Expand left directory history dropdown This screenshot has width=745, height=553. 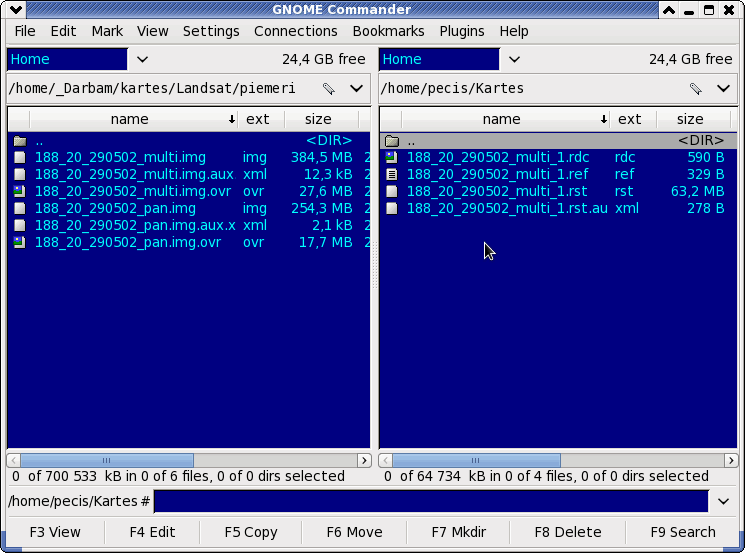pyautogui.click(x=356, y=89)
